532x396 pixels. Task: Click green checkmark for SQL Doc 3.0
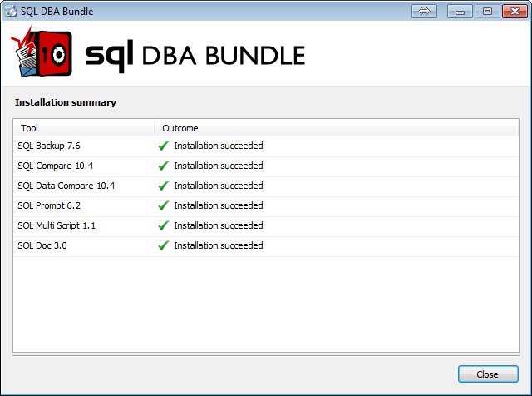pos(164,245)
